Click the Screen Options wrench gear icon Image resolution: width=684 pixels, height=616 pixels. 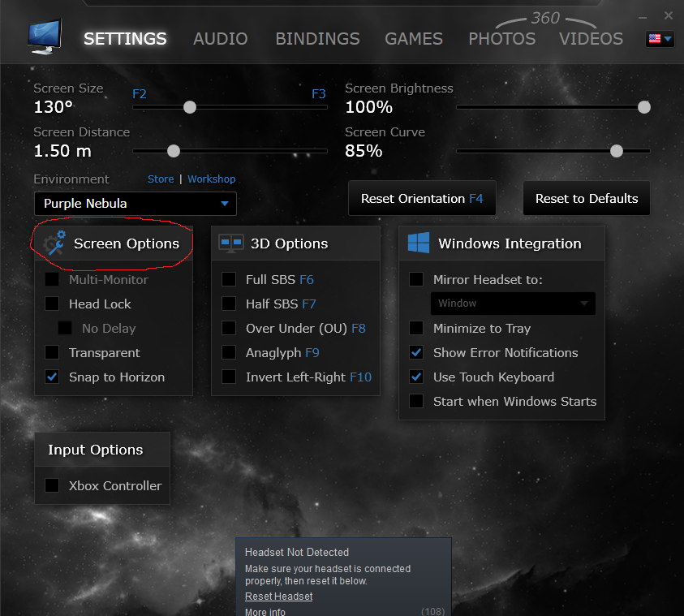coord(54,243)
